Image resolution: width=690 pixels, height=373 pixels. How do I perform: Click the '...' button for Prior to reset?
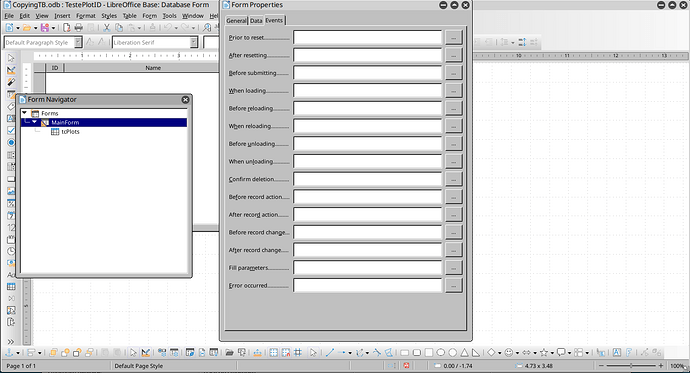[454, 37]
